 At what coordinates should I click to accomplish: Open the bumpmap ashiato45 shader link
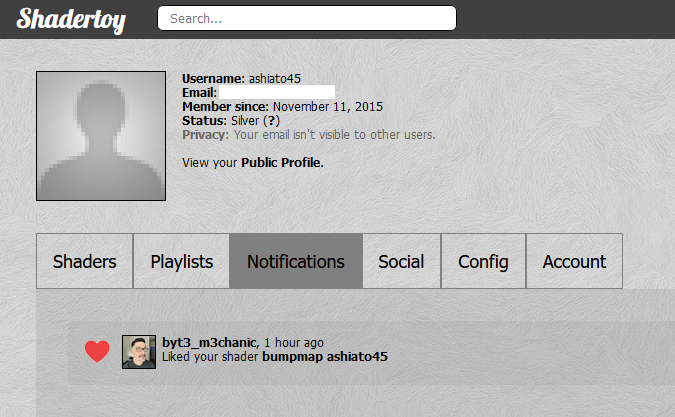(325, 357)
